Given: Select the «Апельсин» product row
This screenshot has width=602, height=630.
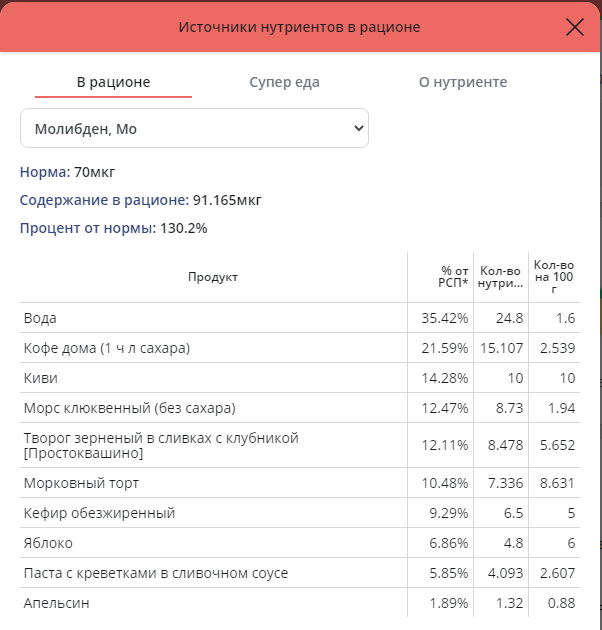Looking at the screenshot, I should tap(59, 603).
